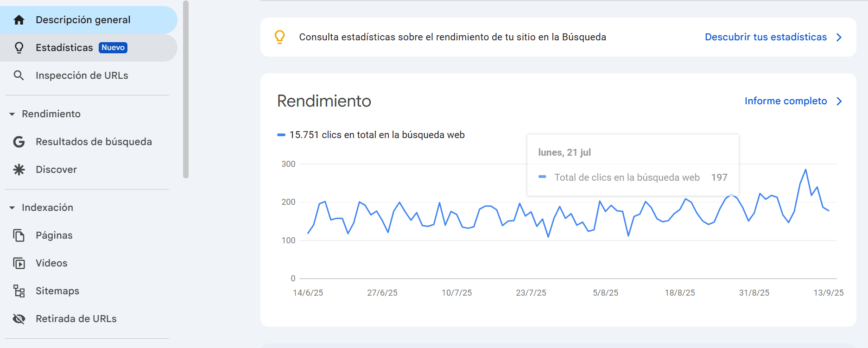
Task: Click the Informe completo link
Action: tap(786, 101)
